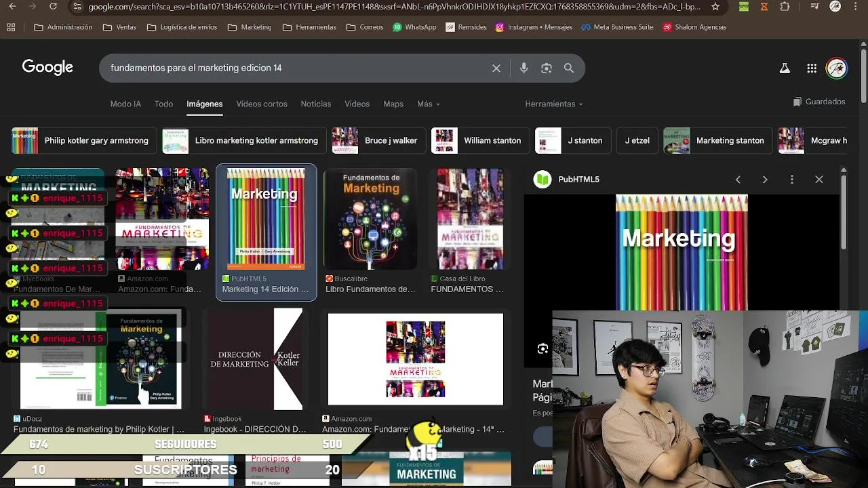Open Dirección de Marketing Kotler Keller thumbnail
868x488 pixels.
tap(254, 359)
